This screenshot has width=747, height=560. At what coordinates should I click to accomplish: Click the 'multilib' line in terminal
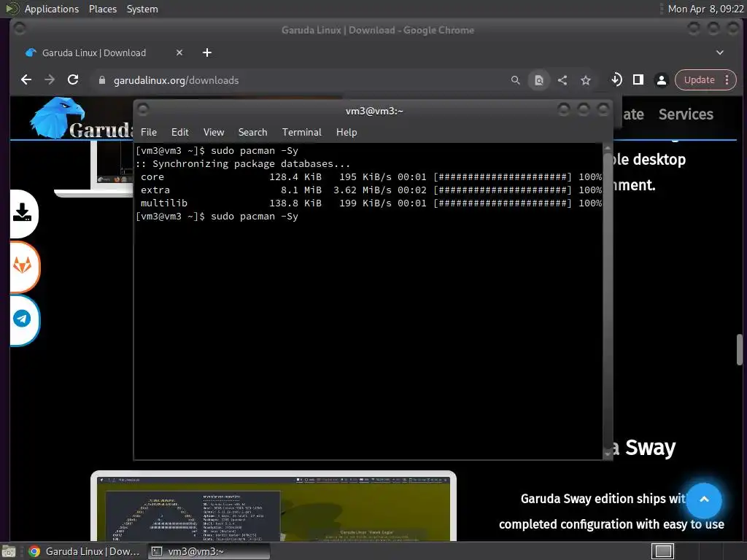point(370,203)
